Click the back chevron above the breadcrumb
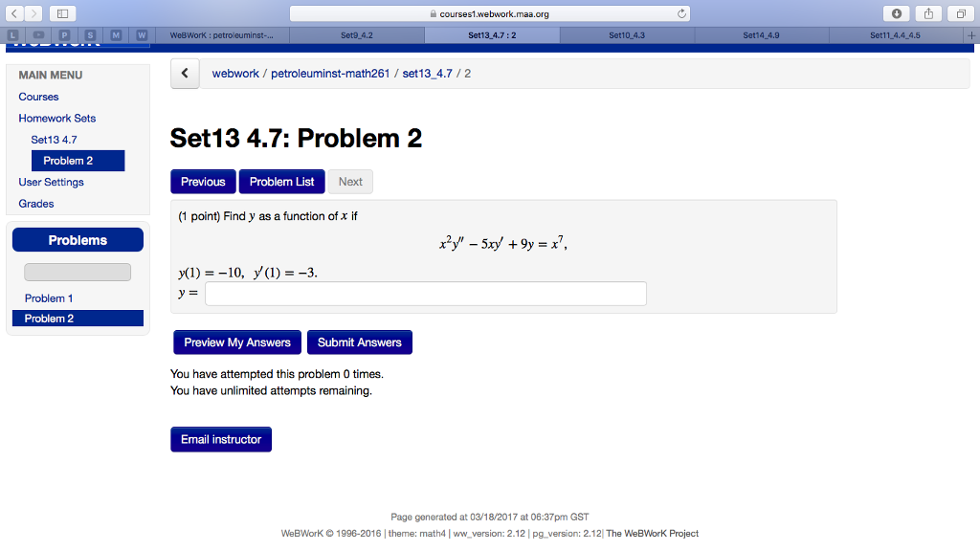Viewport: 980px width, 551px height. coord(185,73)
